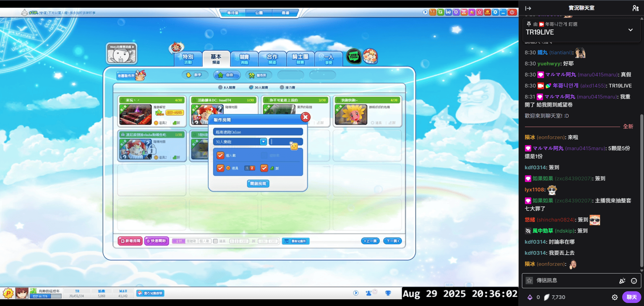Open the emoji picker in the chat box
644x306 pixels.
[x=634, y=281]
